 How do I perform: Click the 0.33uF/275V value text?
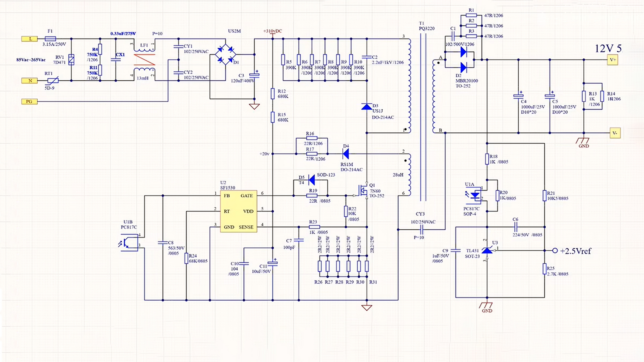123,33
